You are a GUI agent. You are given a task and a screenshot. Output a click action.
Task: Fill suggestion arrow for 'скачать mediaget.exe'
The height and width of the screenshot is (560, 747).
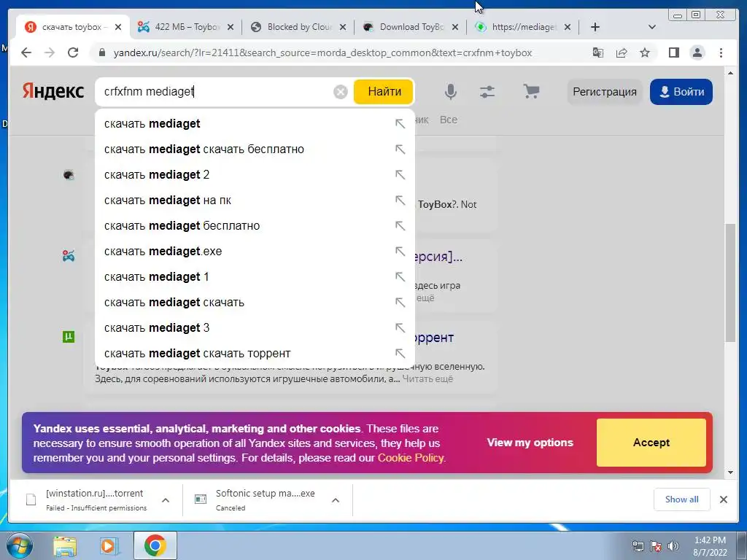point(400,252)
